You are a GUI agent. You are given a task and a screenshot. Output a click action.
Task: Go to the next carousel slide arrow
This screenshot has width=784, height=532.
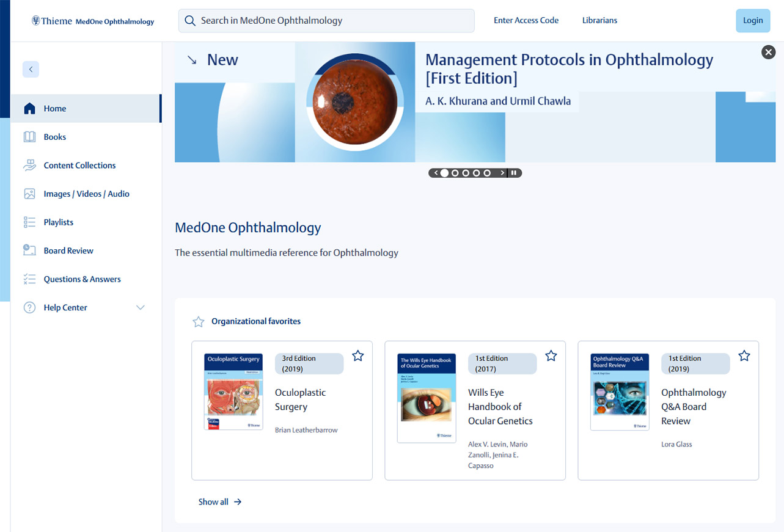click(502, 173)
